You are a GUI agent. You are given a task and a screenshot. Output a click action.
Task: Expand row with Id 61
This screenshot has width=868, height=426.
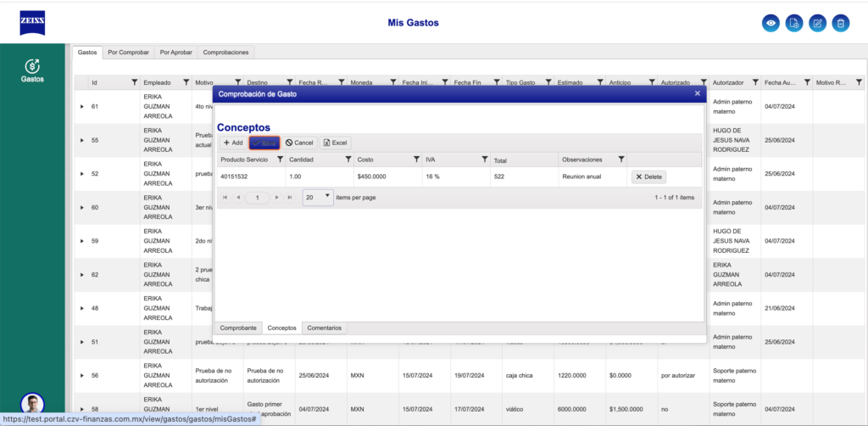[82, 106]
